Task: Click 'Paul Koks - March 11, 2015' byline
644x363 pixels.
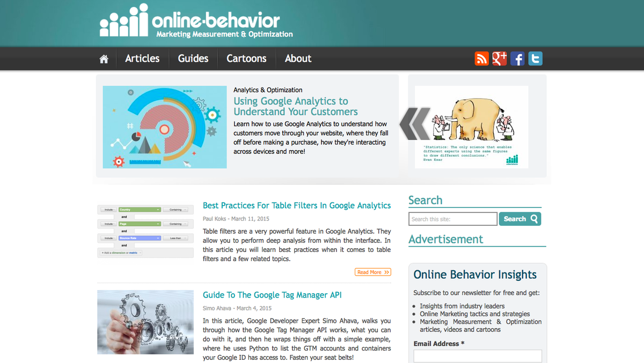Action: 236,219
